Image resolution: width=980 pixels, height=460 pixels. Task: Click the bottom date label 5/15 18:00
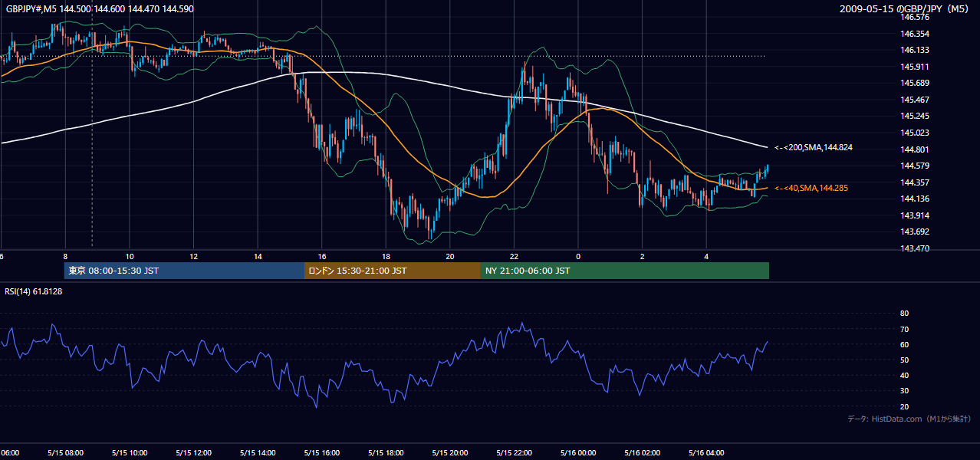pyautogui.click(x=386, y=452)
